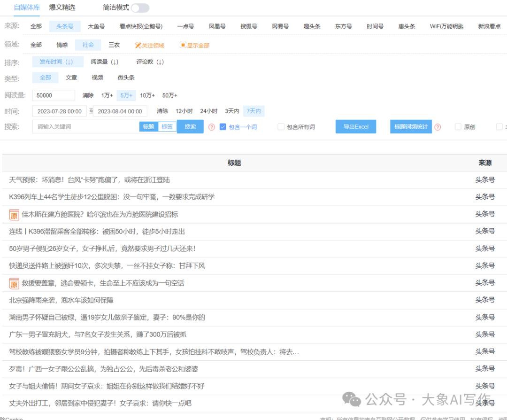Click the 标题词频统计 button
507x420 pixels.
(411, 126)
